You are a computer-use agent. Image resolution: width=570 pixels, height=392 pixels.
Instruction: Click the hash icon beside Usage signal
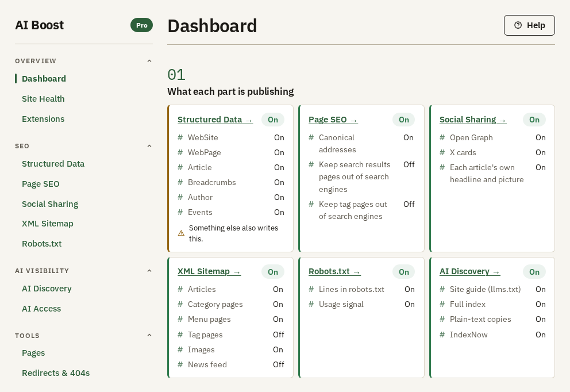click(x=311, y=304)
